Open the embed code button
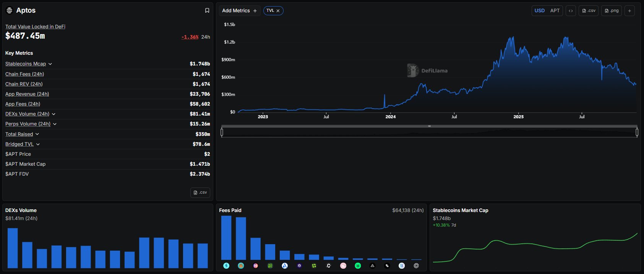The width and height of the screenshot is (644, 274). (x=571, y=11)
